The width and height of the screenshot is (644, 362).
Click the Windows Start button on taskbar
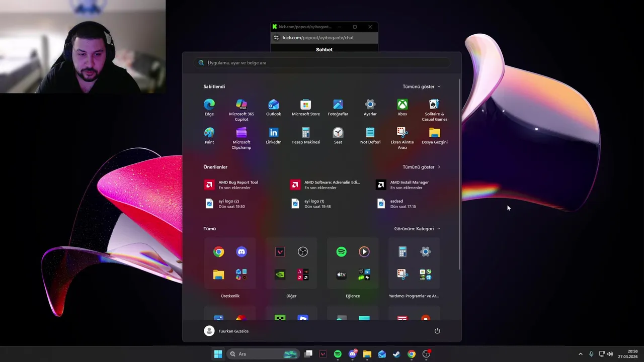pos(218,354)
